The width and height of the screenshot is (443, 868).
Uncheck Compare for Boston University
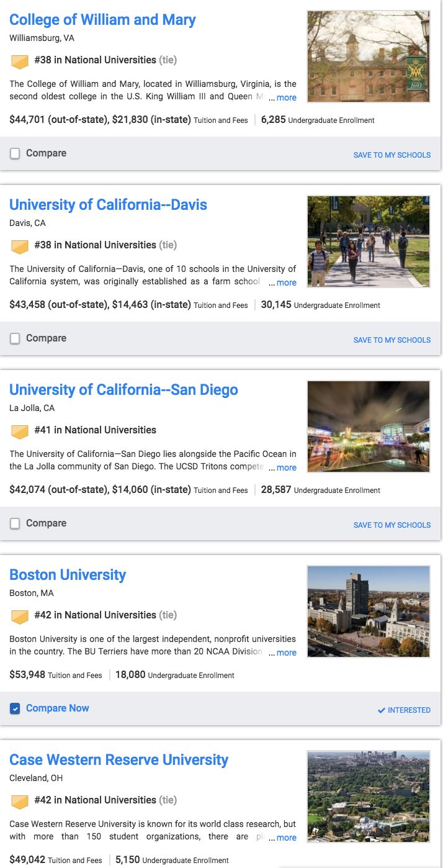(15, 708)
